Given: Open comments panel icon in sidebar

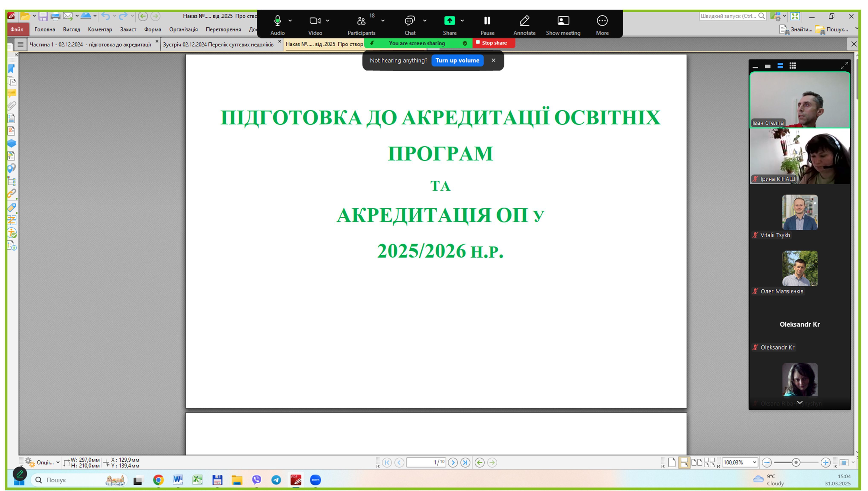Looking at the screenshot, I should (12, 94).
